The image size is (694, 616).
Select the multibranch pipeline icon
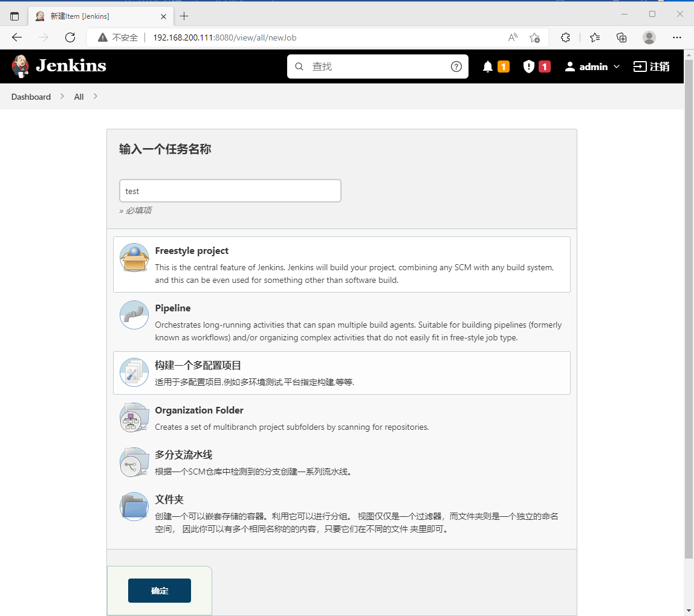(134, 462)
